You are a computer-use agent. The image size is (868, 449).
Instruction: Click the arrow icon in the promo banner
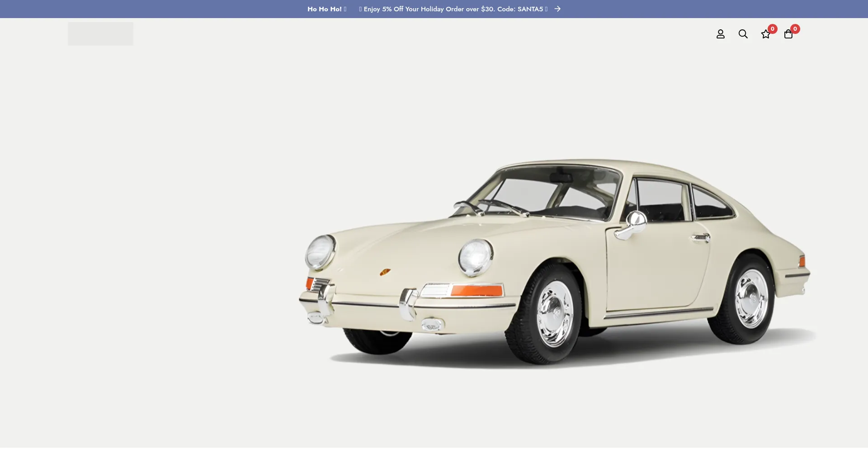[557, 9]
